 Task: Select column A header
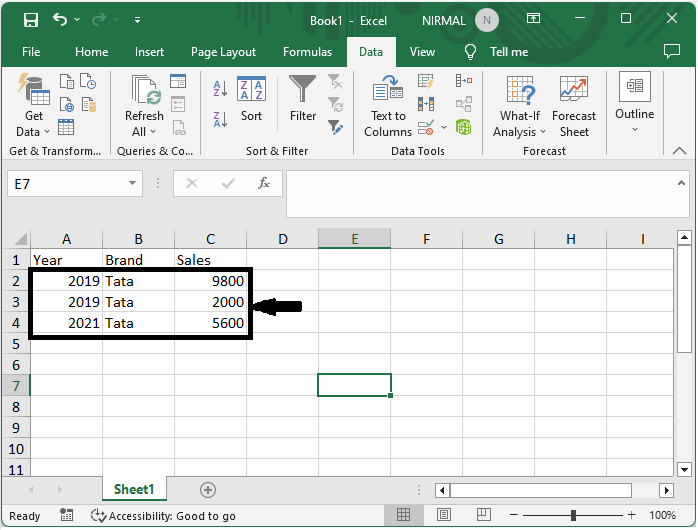[x=66, y=239]
